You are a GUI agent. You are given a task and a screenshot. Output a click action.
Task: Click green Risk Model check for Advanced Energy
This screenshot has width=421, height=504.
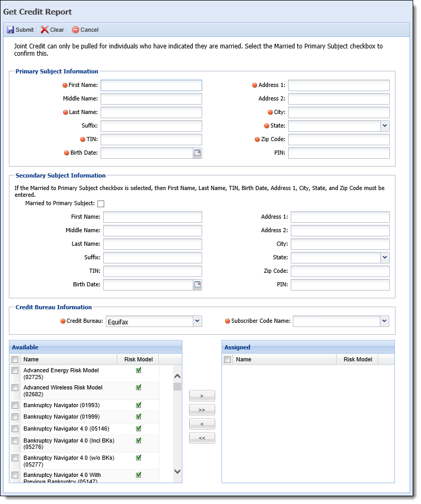tap(139, 370)
